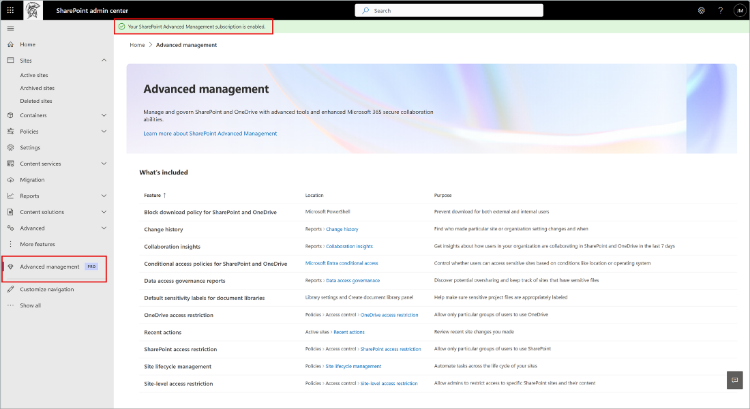Click the organization logo in header
750x409 pixels.
tap(33, 10)
